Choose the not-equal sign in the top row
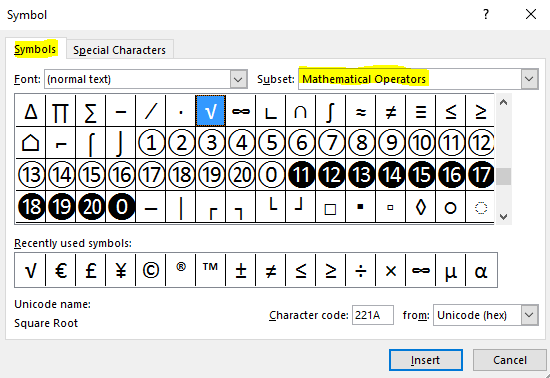Image resolution: width=550 pixels, height=378 pixels. click(390, 112)
